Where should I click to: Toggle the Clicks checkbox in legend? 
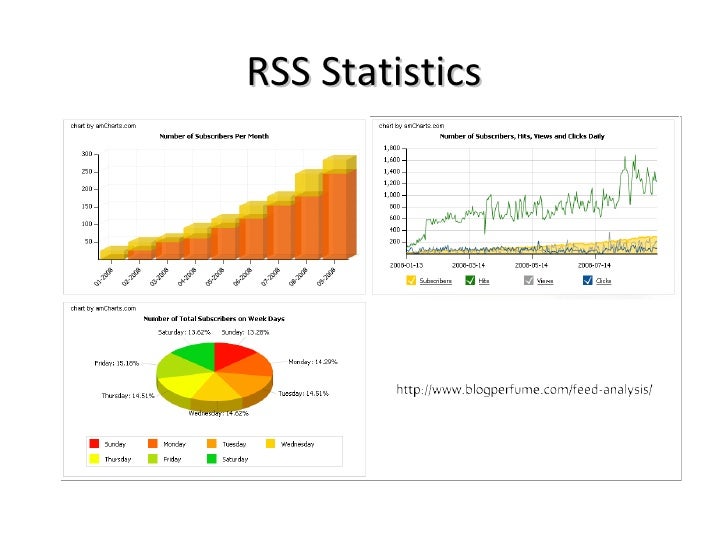(587, 280)
